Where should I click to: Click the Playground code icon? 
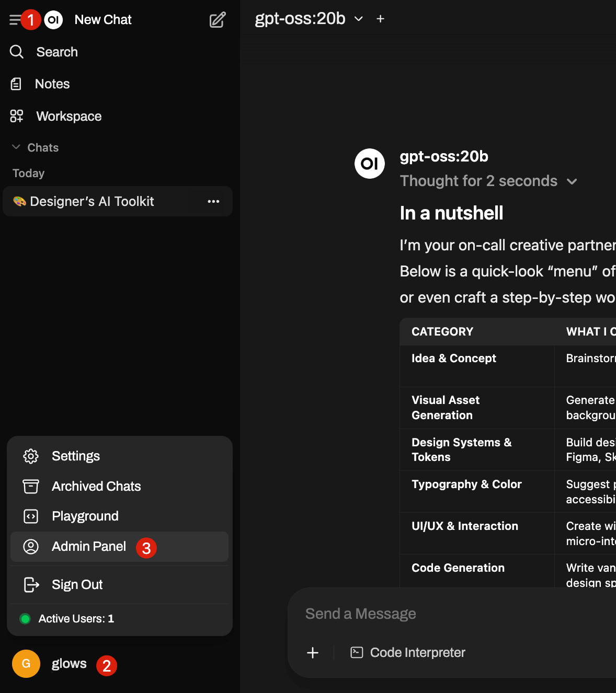pos(31,516)
